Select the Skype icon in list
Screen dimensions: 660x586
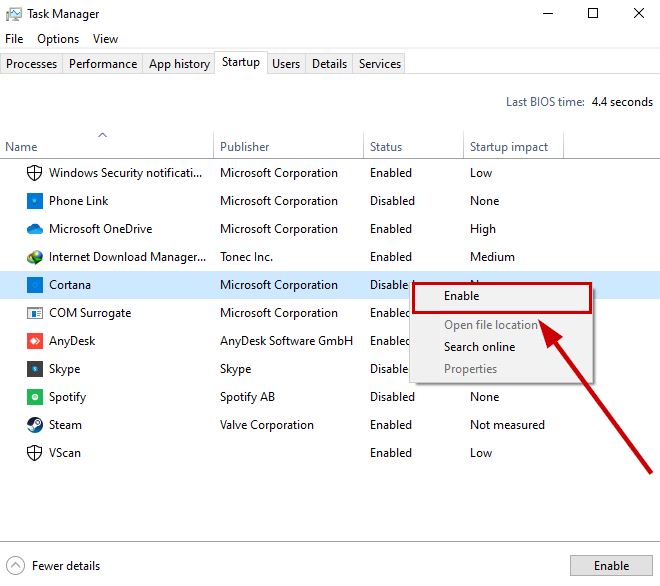[35, 369]
